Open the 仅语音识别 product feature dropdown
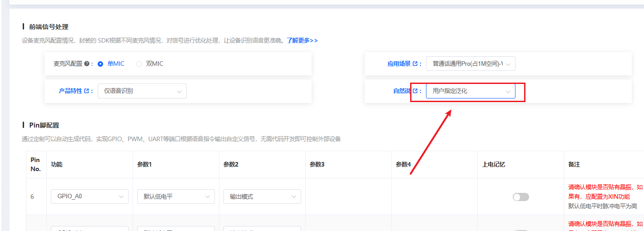The width and height of the screenshot is (644, 231). click(x=142, y=91)
